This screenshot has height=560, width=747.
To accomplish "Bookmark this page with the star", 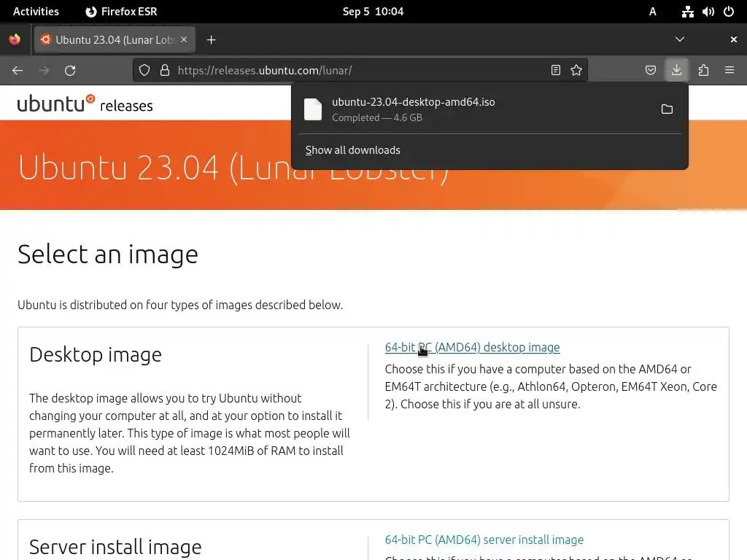I will [x=576, y=71].
